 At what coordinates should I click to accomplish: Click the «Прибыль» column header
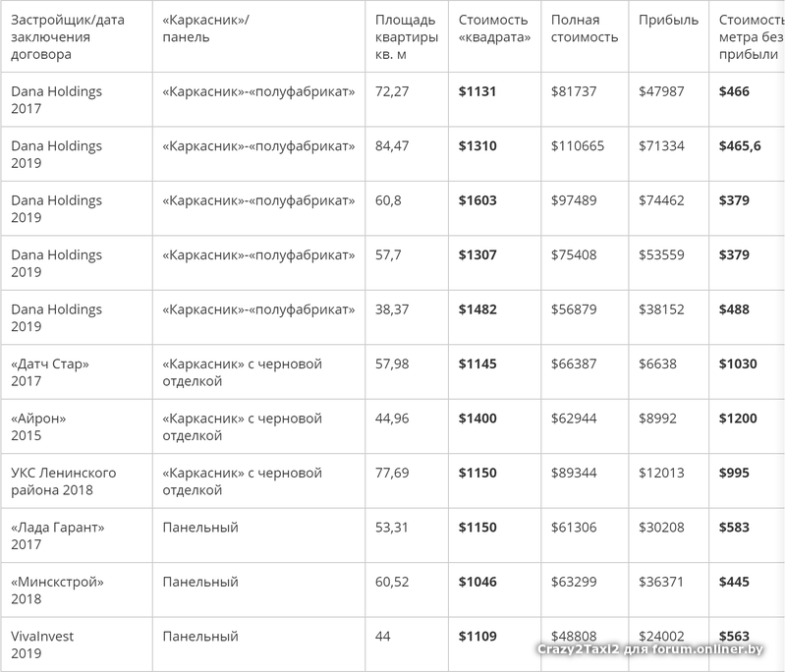tap(668, 20)
